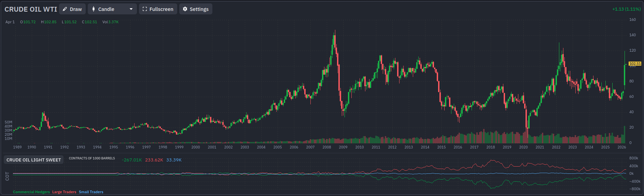Click the low value 101.52
The image size is (644, 196).
tap(70, 22)
